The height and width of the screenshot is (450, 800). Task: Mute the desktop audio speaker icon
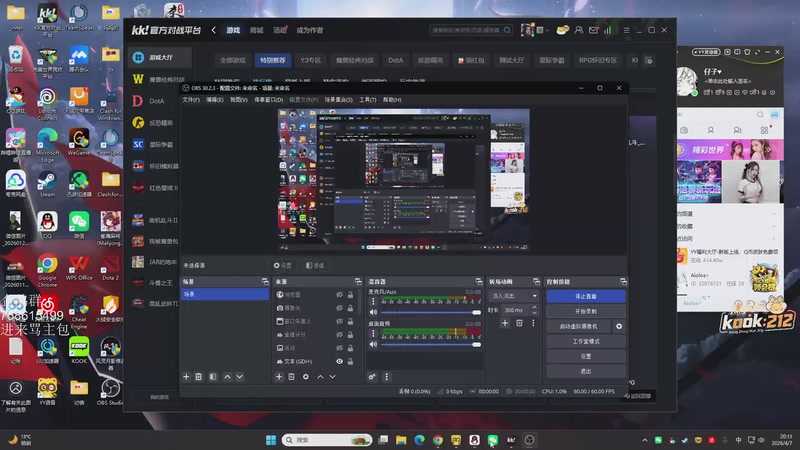(373, 344)
